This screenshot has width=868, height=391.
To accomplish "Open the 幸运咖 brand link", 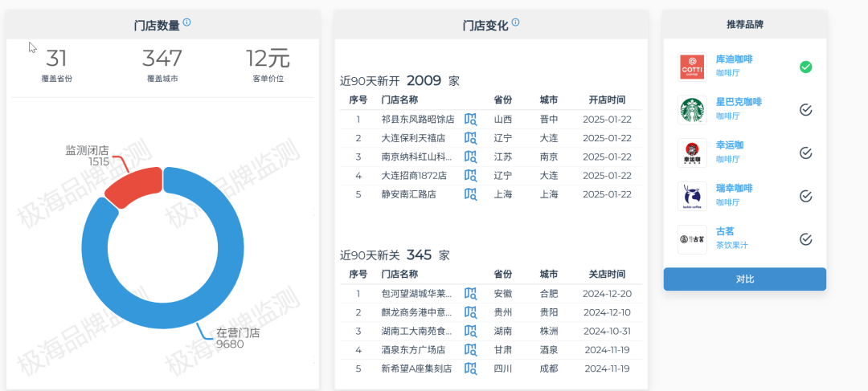I will click(x=730, y=145).
